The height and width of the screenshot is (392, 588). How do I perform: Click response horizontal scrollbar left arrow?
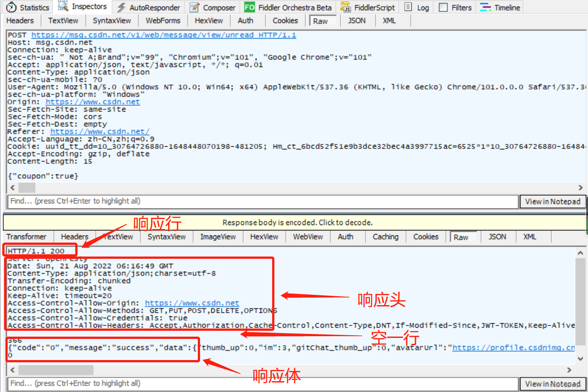[12, 370]
